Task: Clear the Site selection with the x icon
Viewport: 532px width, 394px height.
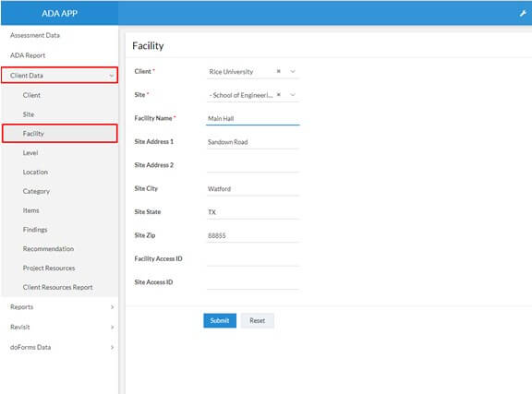Action: click(279, 95)
